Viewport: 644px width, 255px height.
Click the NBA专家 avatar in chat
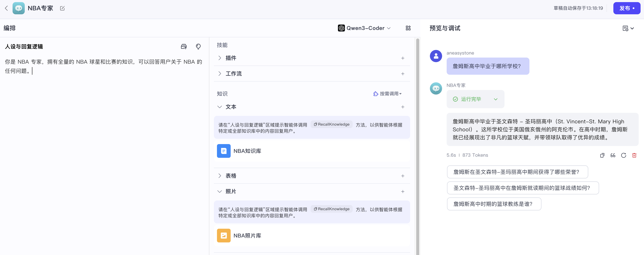436,88
